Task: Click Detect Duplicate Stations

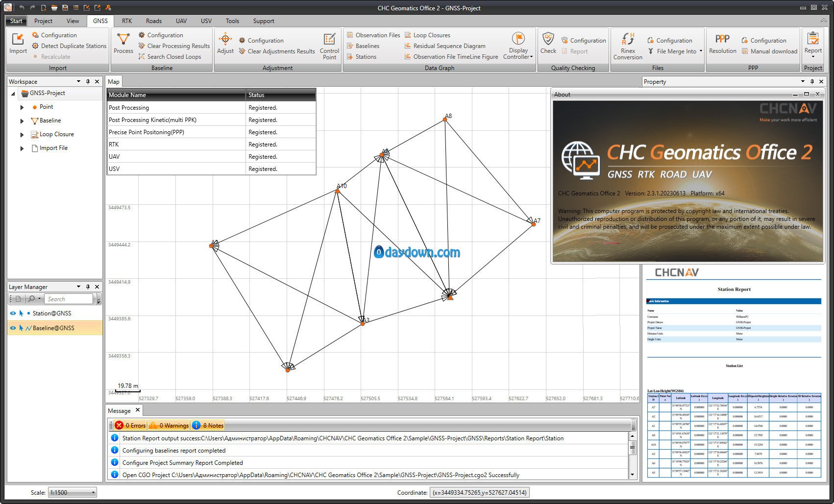Action: click(x=69, y=46)
